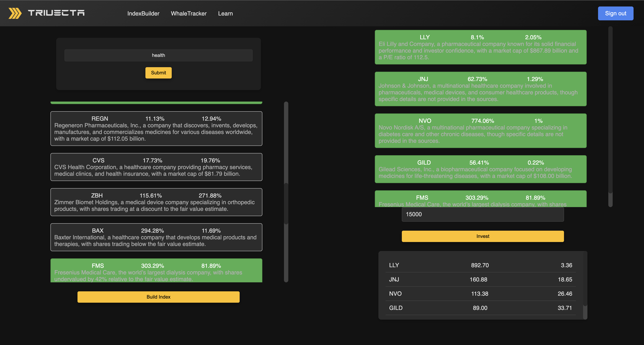Screen dimensions: 644x345
Task: Select the BAX Baxter International card
Action: click(156, 237)
